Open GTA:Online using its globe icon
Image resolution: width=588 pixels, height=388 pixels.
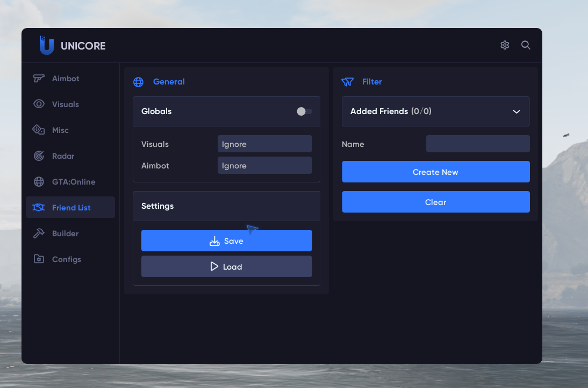tap(39, 182)
